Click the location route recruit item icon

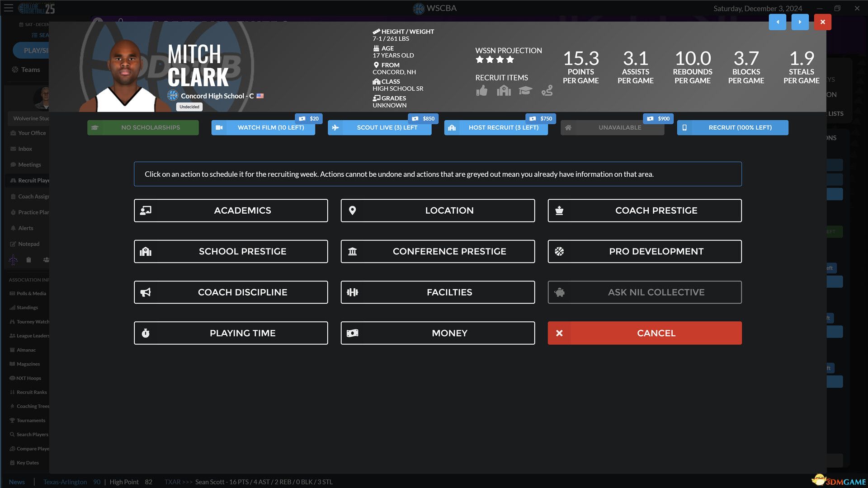pyautogui.click(x=547, y=91)
